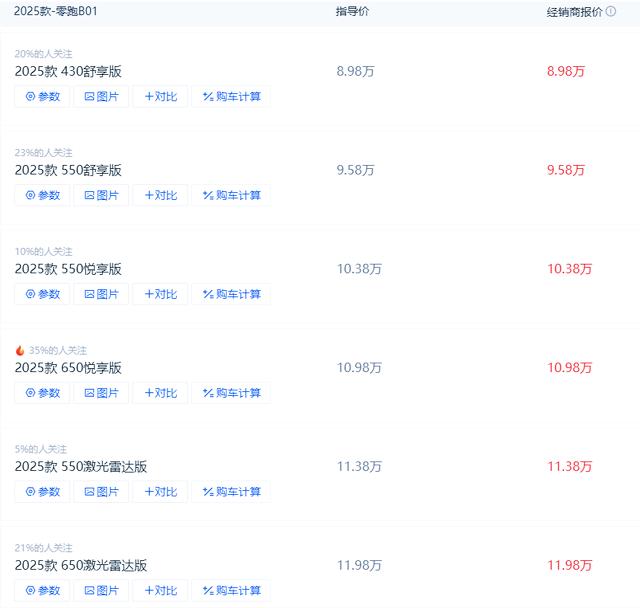Screen dimensions: 640x608
Task: Click gray guide price 9.58万
Action: point(355,170)
